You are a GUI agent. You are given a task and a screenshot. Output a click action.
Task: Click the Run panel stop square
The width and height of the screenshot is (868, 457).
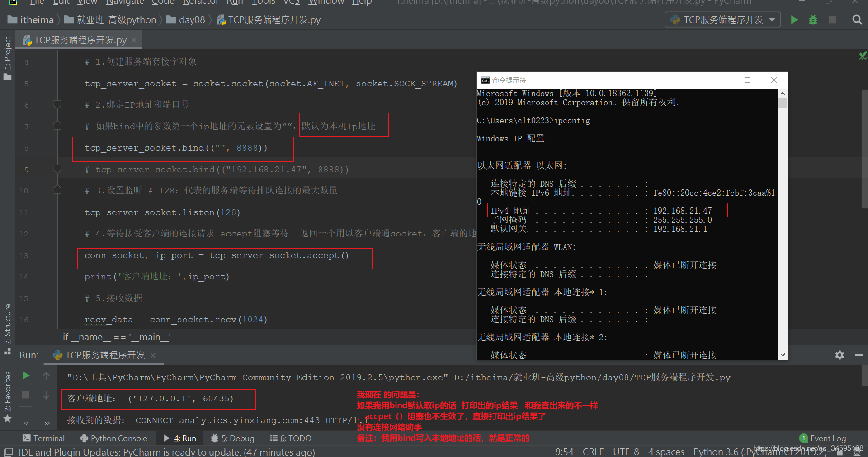26,395
